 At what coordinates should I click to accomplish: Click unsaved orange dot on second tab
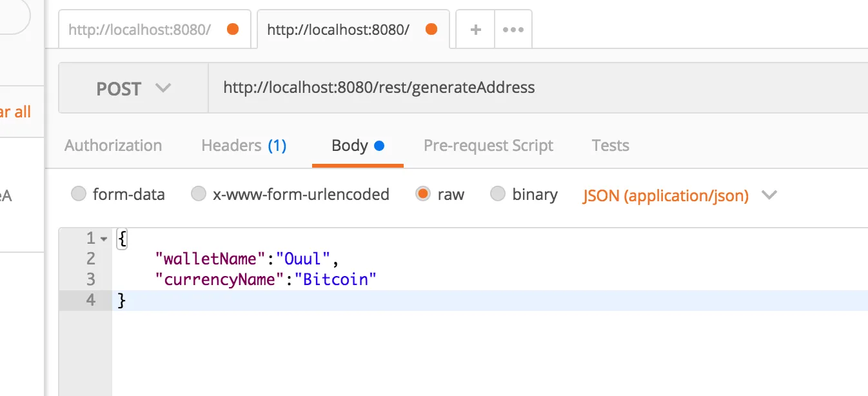[431, 29]
